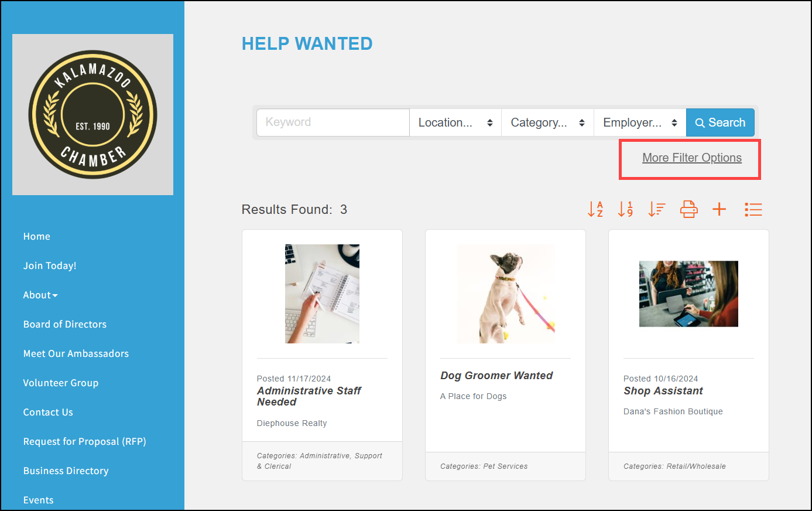
Task: Click Dana's Fashion Boutique employer text
Action: pyautogui.click(x=673, y=411)
